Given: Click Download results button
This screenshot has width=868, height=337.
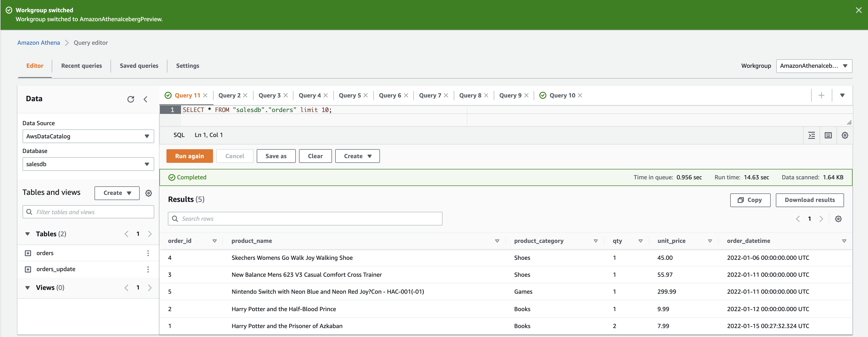Looking at the screenshot, I should [x=809, y=200].
